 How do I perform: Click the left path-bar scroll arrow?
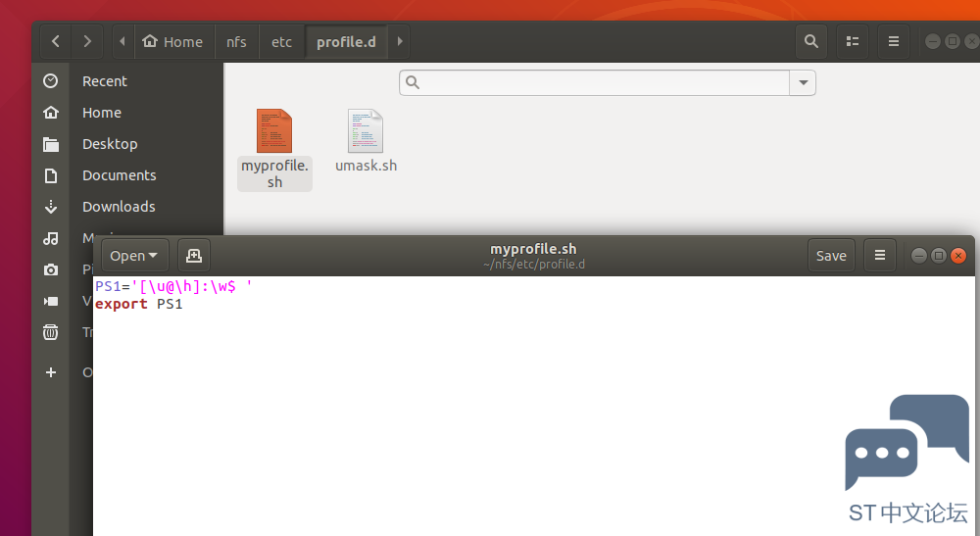[122, 42]
